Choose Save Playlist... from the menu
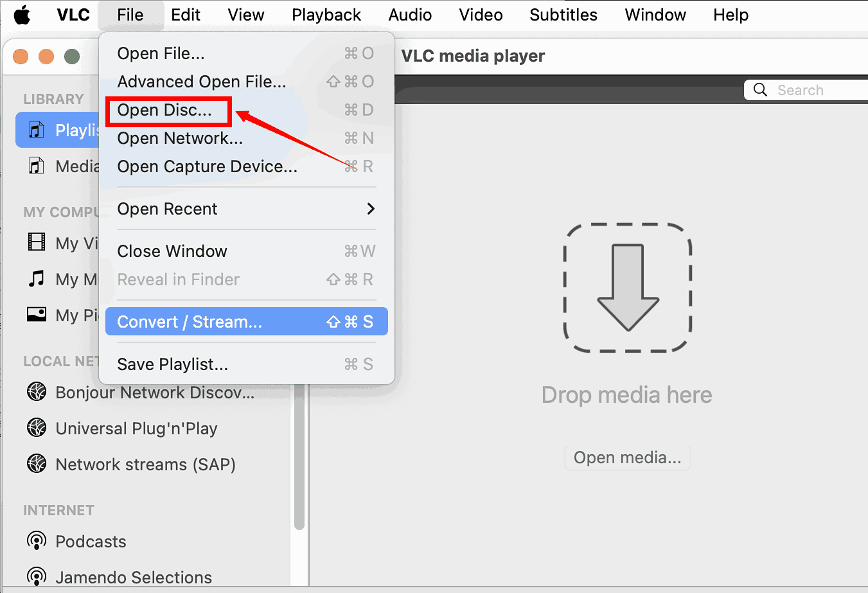This screenshot has width=868, height=593. [172, 364]
